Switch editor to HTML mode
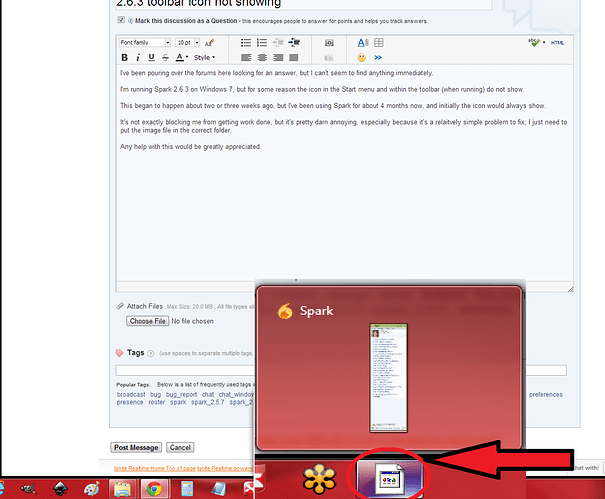 click(x=557, y=43)
